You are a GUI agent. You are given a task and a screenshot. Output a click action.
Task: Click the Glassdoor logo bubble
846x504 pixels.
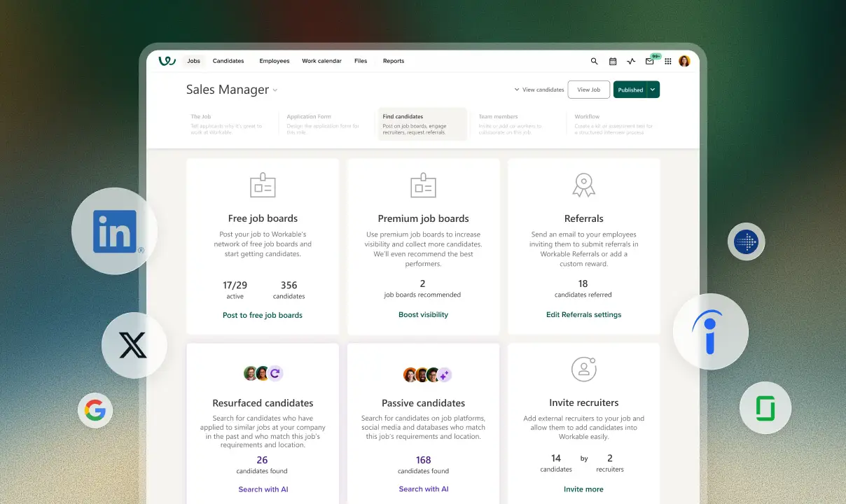click(765, 408)
